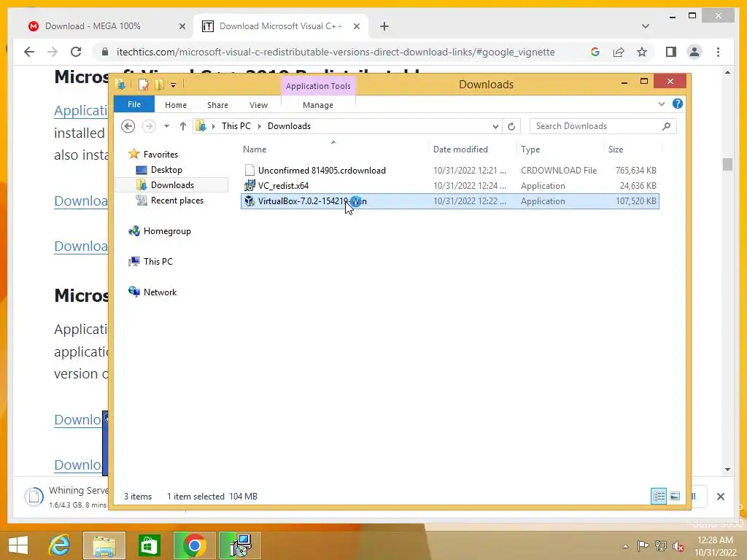The width and height of the screenshot is (747, 560).
Task: Close the Microsoft Visual C++ tab
Action: [356, 26]
